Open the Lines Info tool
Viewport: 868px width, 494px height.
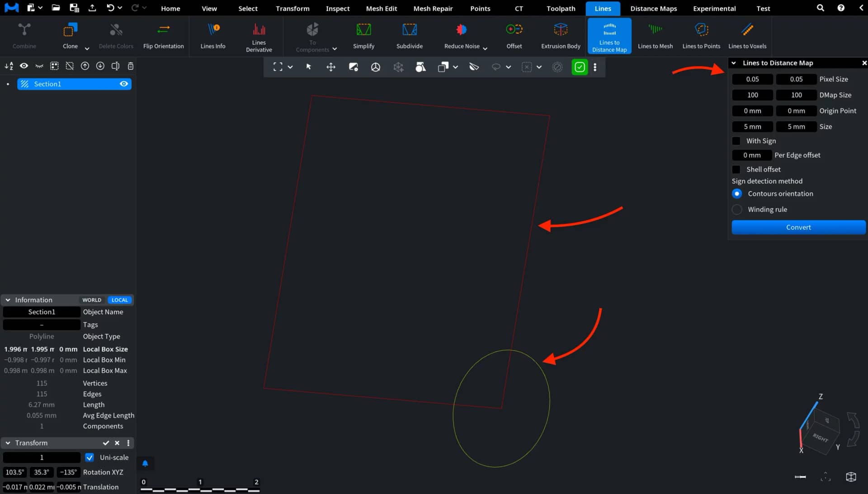[213, 36]
